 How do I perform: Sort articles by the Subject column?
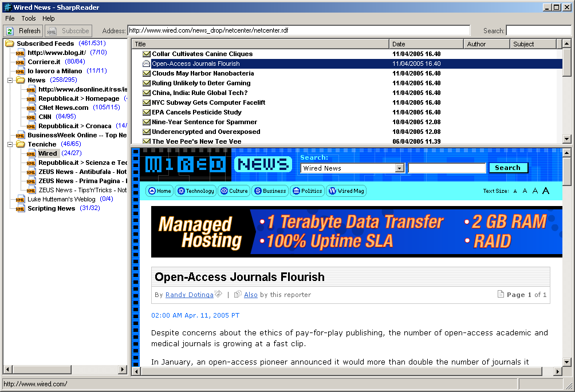[534, 44]
